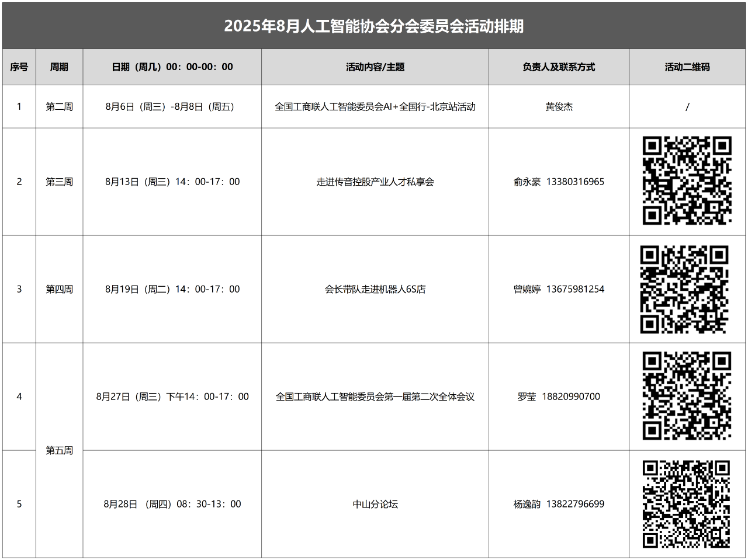Click the 活动内容/主题 header cell
The width and height of the screenshot is (748, 560).
(x=375, y=67)
